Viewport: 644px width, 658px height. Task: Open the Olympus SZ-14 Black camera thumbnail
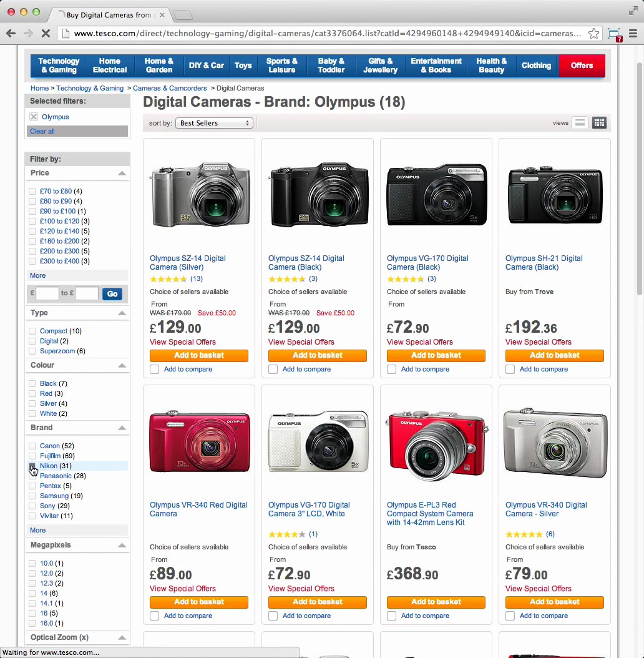318,194
